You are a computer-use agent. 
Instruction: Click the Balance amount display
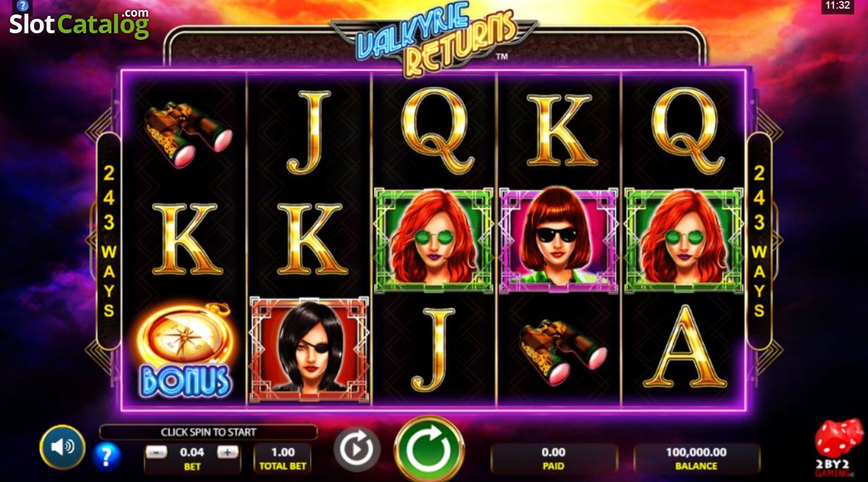coord(697,458)
